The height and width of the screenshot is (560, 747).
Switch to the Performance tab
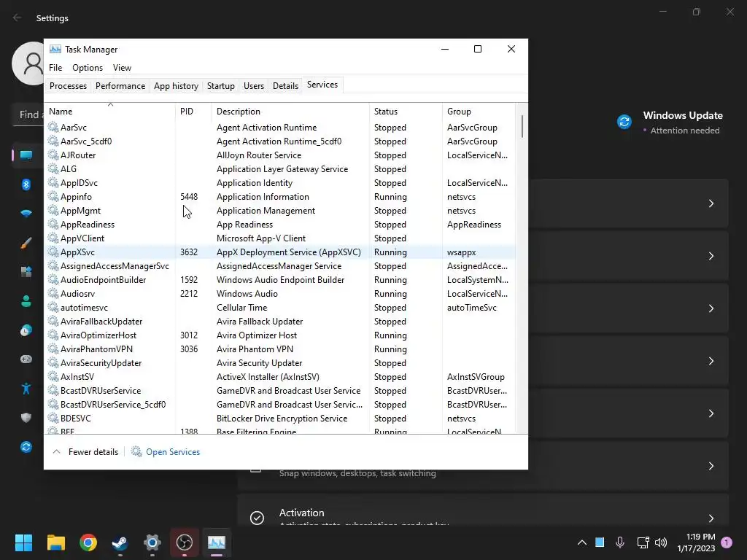[x=120, y=86]
